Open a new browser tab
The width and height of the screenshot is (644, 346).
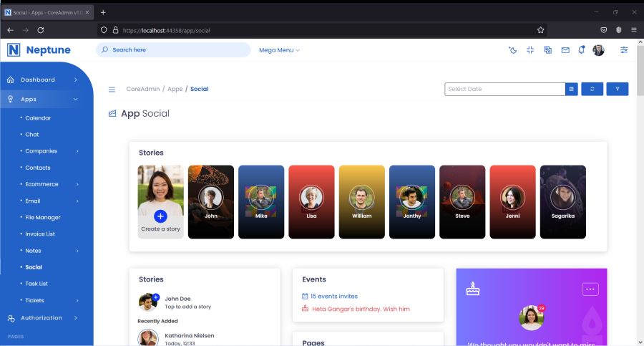tap(103, 12)
